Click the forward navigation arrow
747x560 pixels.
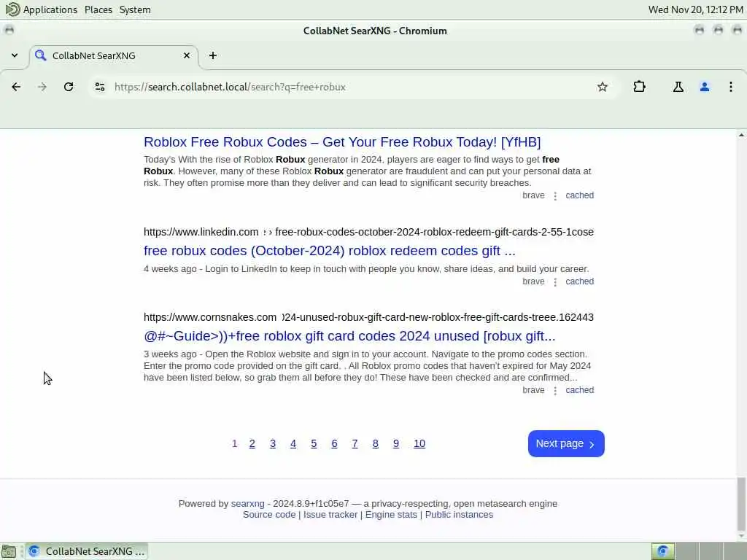pos(42,87)
